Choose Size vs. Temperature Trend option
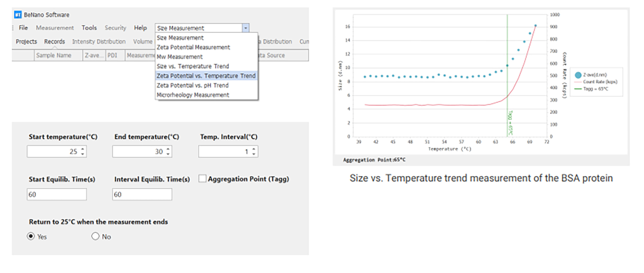644x273 pixels. click(x=193, y=66)
